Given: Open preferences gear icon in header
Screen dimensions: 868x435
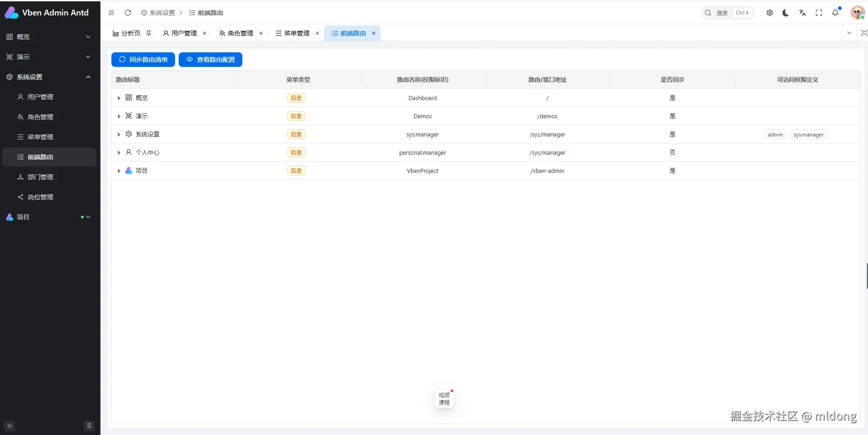Looking at the screenshot, I should (x=770, y=13).
